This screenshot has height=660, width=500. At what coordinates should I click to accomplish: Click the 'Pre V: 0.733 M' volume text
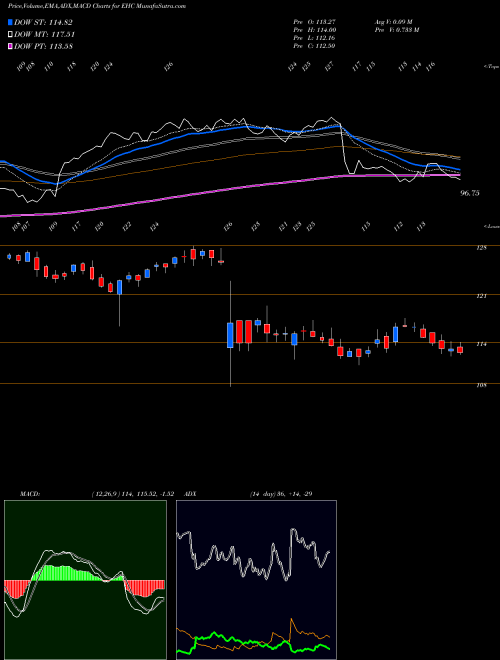pos(396,30)
